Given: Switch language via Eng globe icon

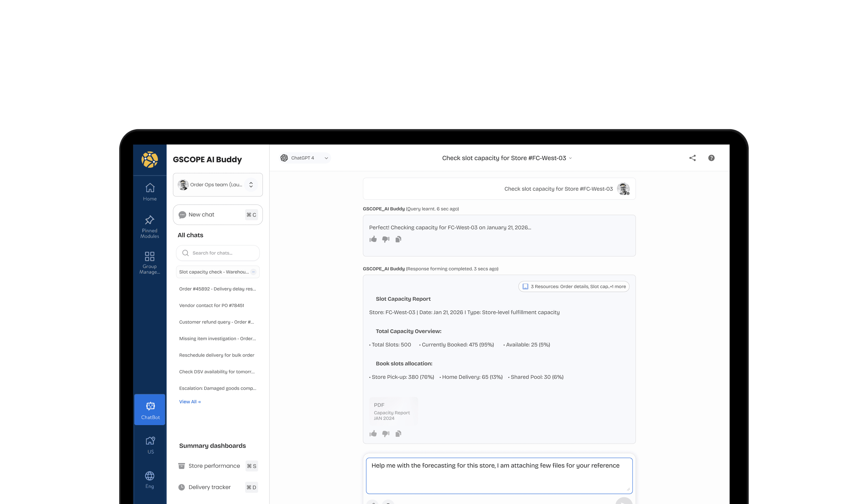Looking at the screenshot, I should pyautogui.click(x=150, y=480).
